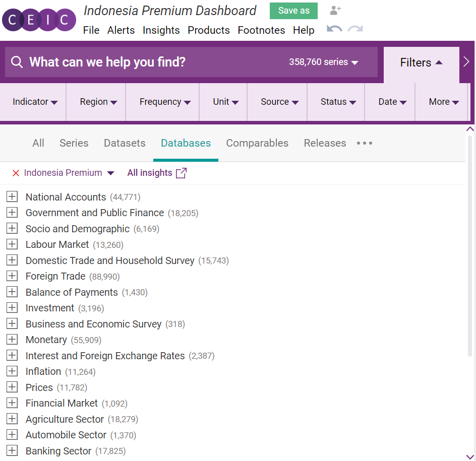The width and height of the screenshot is (476, 461).
Task: Expand the Banking Sector node
Action: coord(12,450)
